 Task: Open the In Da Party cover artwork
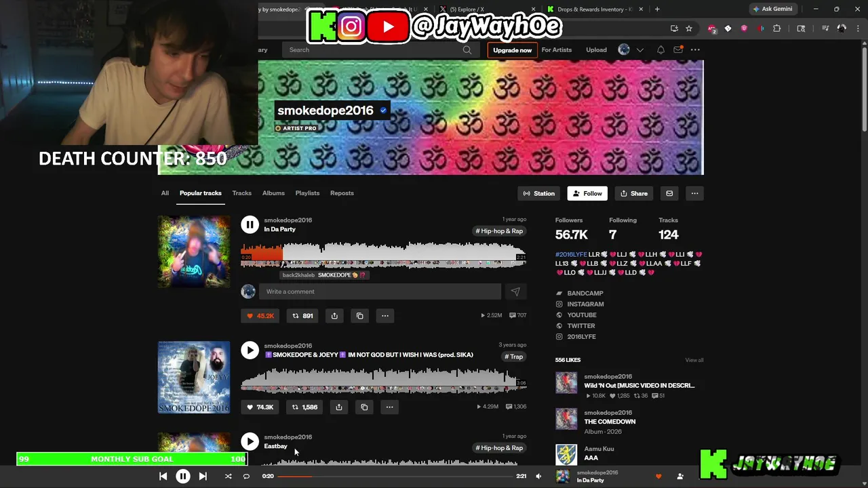(194, 251)
